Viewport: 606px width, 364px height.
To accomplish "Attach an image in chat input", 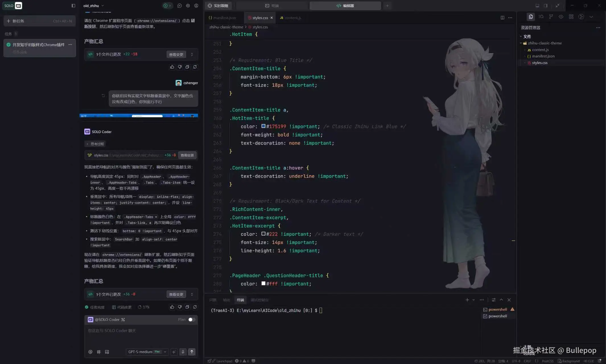I will click(107, 352).
